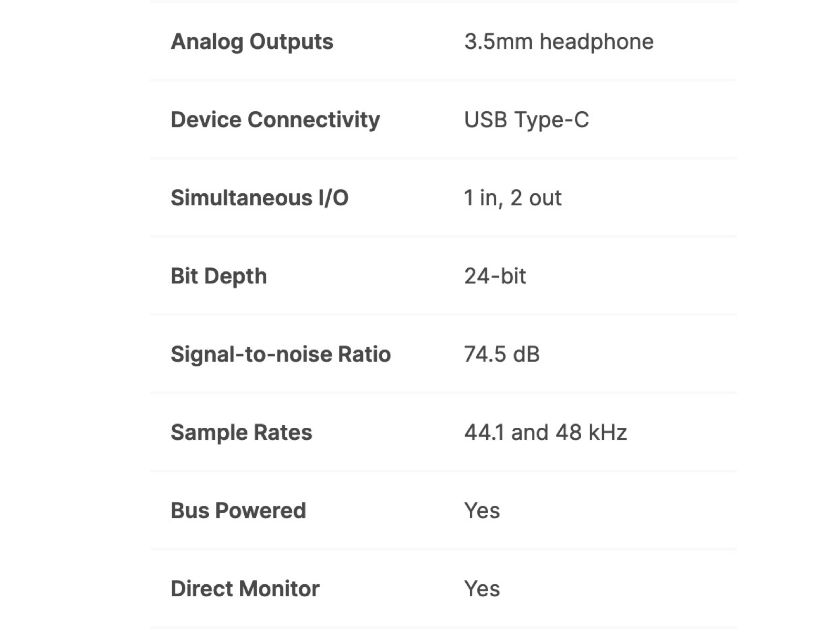Select the Device Connectivity label
Viewport: 840px width, 644px height.
275,120
